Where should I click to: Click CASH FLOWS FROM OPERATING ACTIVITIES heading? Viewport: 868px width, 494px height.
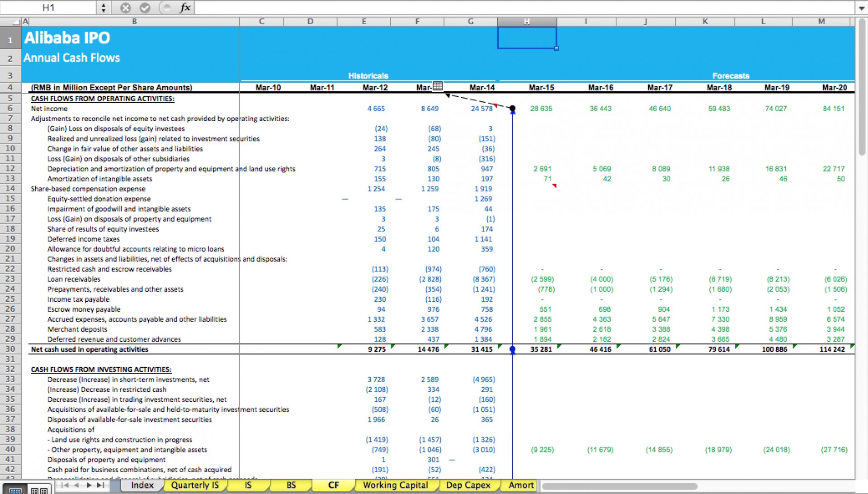pos(102,99)
